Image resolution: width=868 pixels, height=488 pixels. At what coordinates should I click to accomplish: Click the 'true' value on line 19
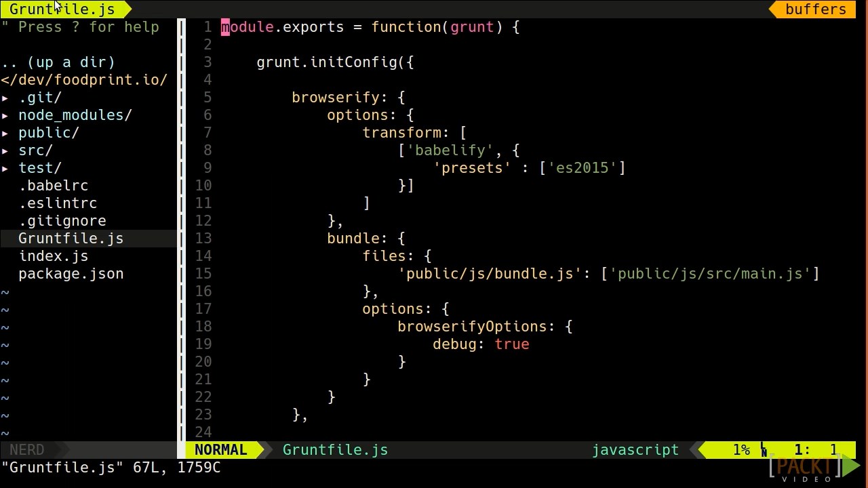pyautogui.click(x=512, y=344)
